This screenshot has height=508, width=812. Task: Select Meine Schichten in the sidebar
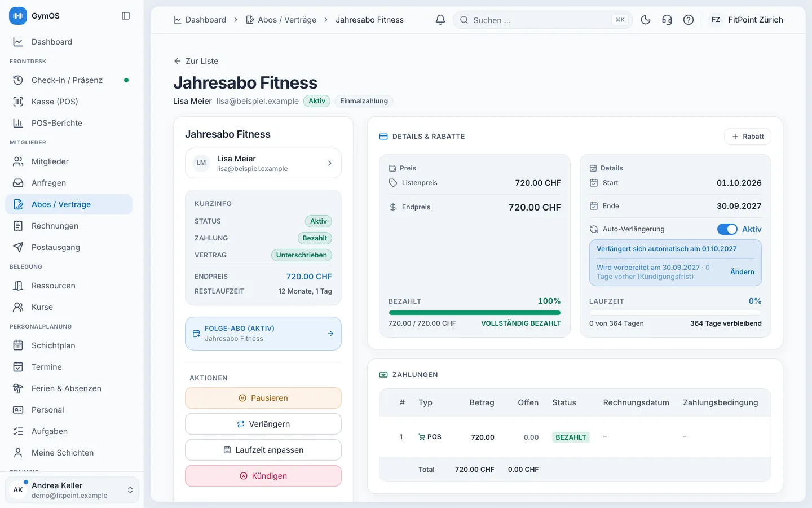(69, 453)
